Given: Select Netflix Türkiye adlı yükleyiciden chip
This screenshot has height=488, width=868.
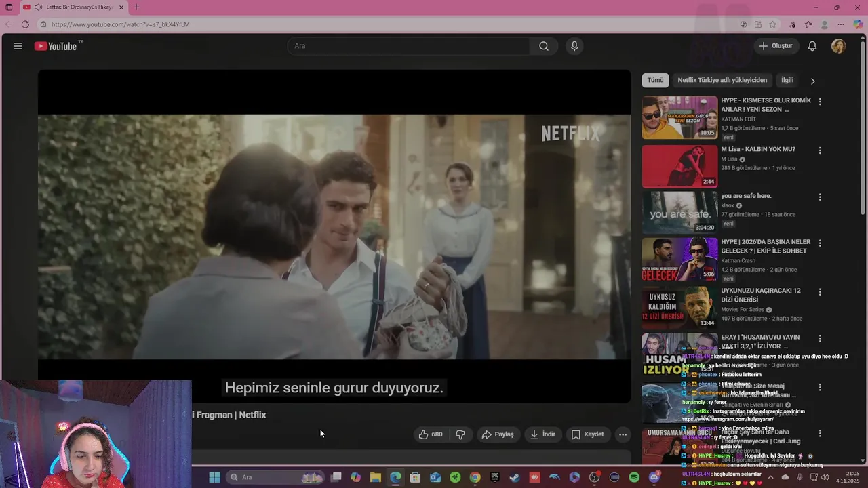Looking at the screenshot, I should point(722,80).
